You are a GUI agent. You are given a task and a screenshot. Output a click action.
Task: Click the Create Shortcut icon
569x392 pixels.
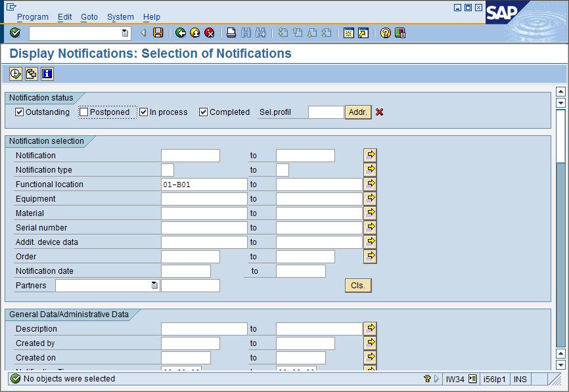(x=363, y=33)
